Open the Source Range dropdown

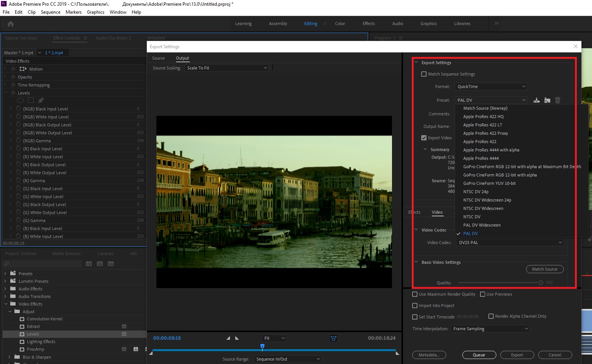coord(288,359)
